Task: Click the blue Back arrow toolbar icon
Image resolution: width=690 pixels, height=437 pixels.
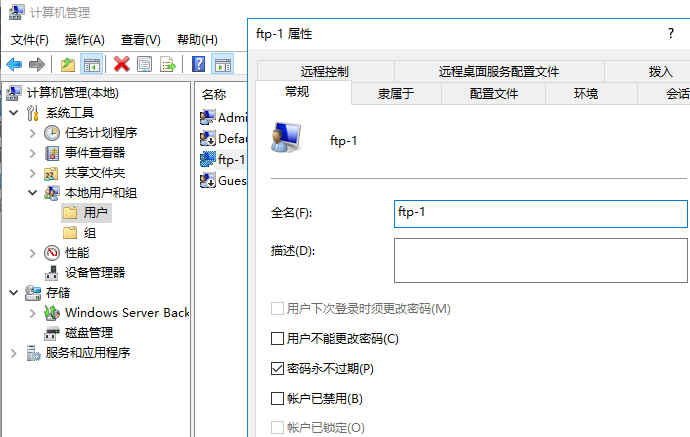Action: tap(14, 65)
